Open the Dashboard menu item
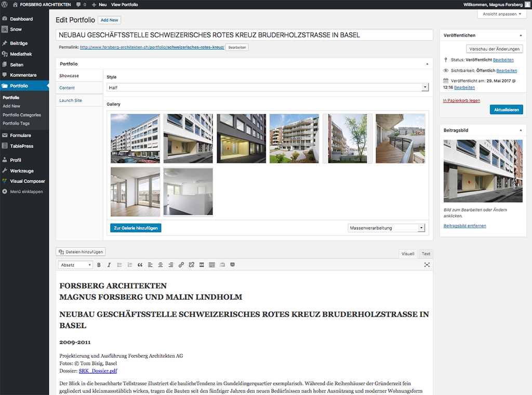Image resolution: width=532 pixels, height=395 pixels. (21, 19)
